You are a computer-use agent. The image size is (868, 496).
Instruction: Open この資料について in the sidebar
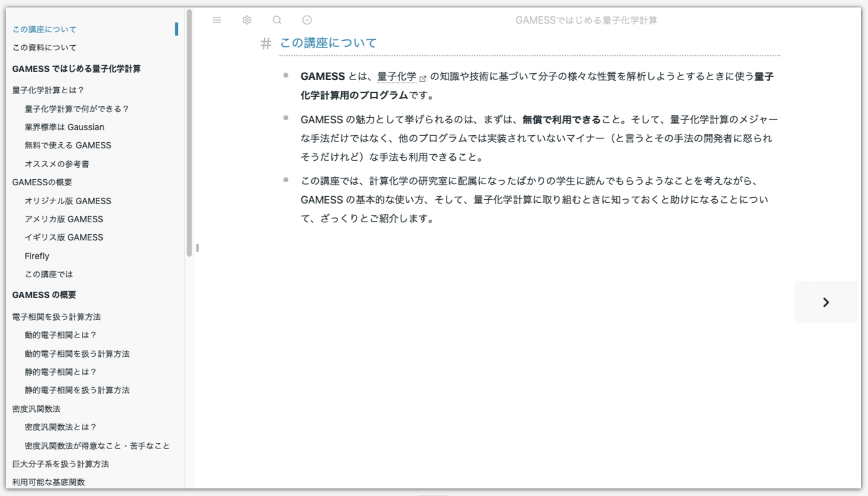point(44,48)
